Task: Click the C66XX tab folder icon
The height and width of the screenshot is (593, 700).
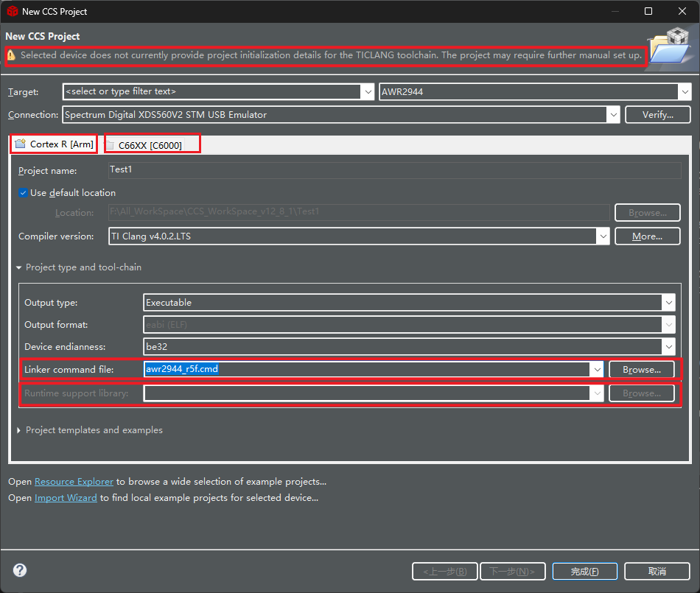Action: [110, 145]
